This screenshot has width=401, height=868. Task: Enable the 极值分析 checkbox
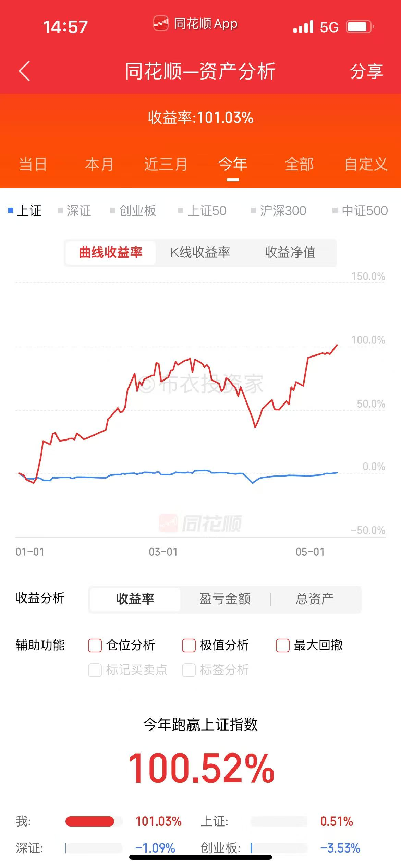(189, 645)
